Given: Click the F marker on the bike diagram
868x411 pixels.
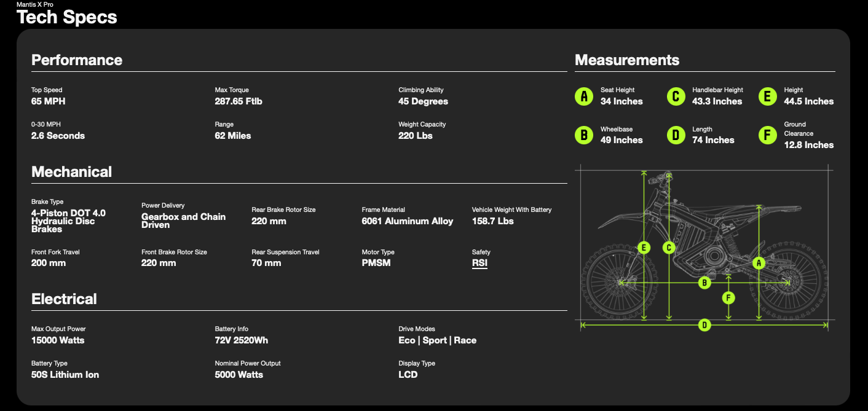Looking at the screenshot, I should (x=728, y=298).
